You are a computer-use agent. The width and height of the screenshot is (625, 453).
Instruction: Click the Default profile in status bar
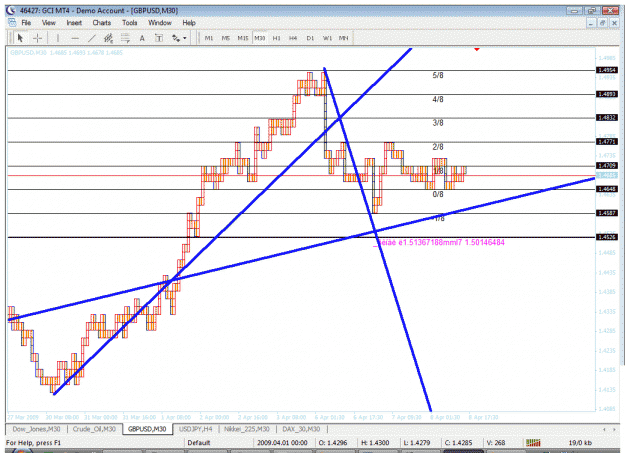coord(199,443)
